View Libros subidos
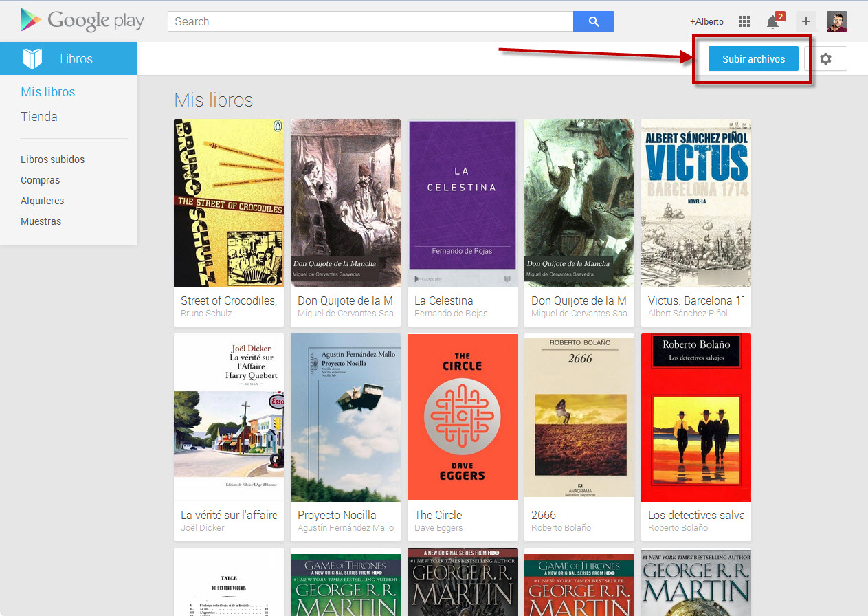 point(52,159)
